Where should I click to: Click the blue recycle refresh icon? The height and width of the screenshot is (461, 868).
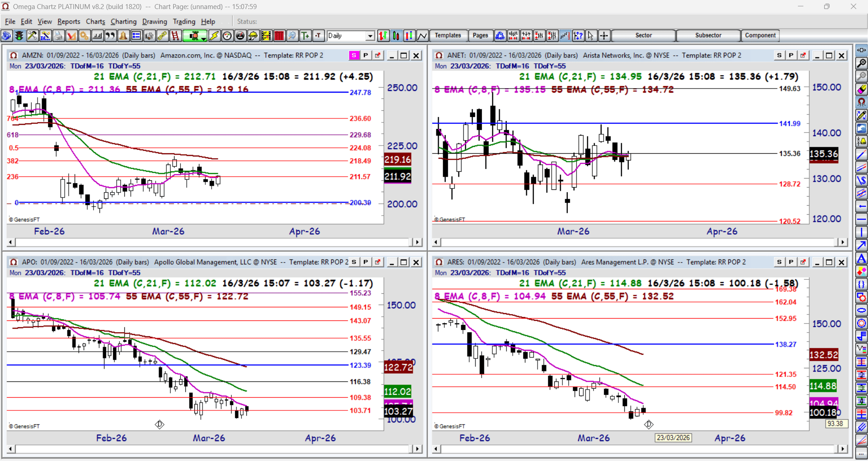point(500,36)
